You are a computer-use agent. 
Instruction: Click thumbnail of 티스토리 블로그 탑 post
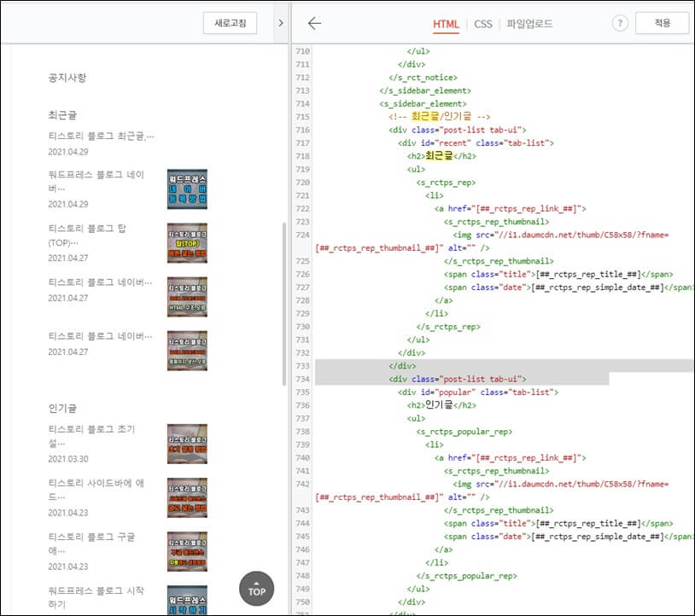coord(187,242)
